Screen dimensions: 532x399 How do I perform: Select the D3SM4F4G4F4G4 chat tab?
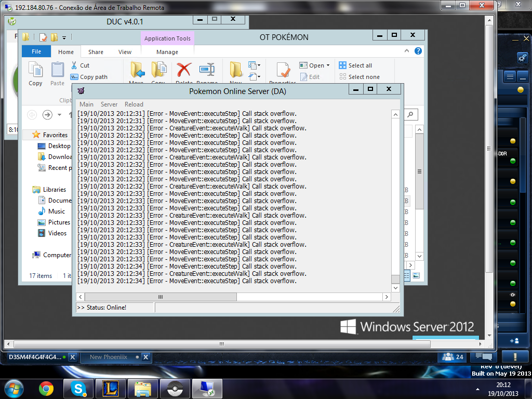tap(35, 357)
